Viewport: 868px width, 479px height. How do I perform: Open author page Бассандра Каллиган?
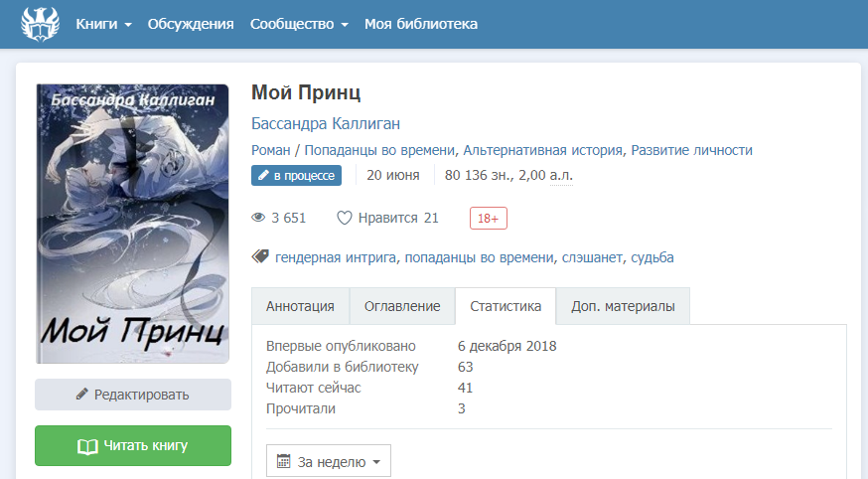(326, 123)
